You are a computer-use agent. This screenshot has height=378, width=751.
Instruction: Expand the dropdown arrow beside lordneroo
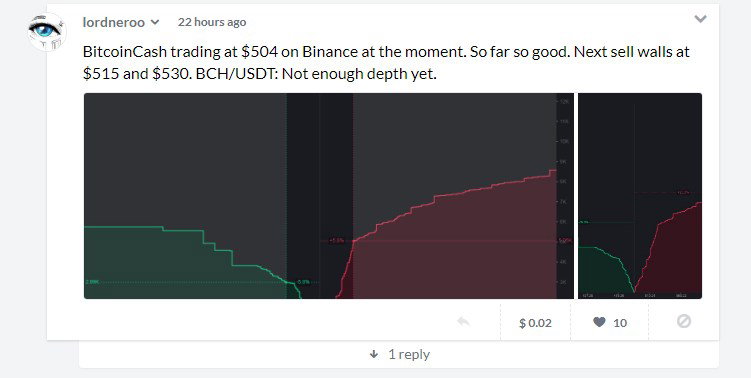click(155, 22)
